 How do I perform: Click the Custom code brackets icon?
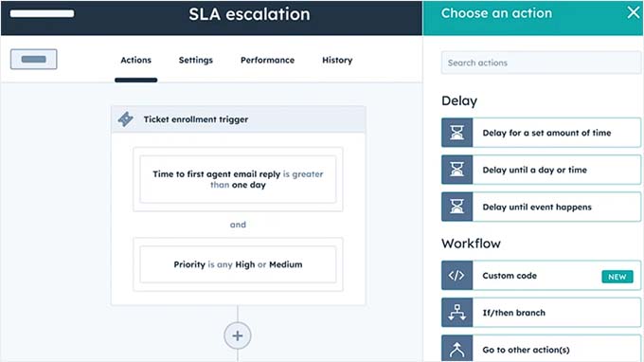point(457,276)
